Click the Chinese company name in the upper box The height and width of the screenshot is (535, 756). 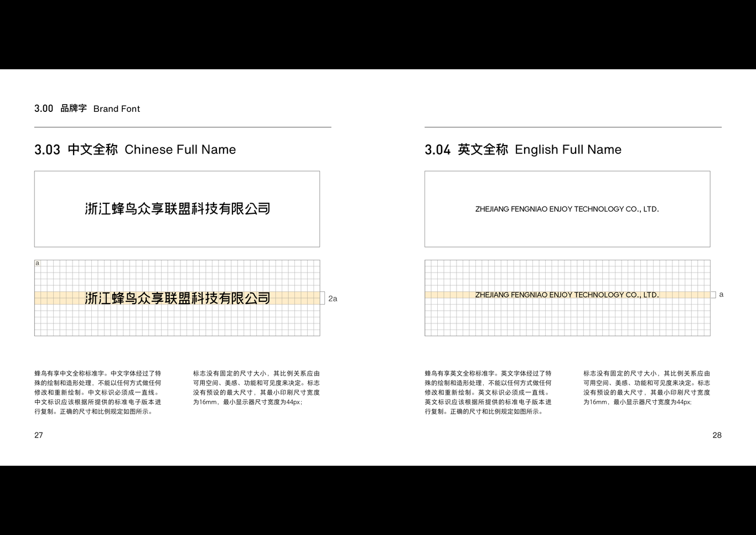coord(177,209)
